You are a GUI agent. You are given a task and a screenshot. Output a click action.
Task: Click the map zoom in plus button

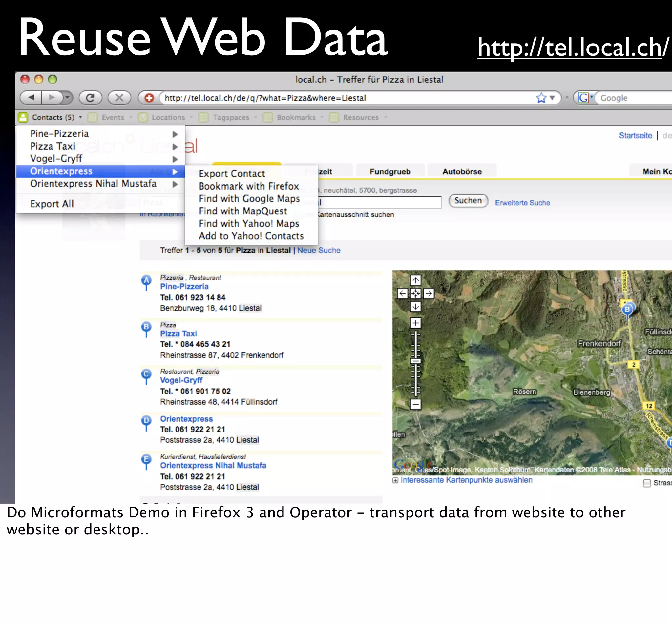(x=415, y=323)
